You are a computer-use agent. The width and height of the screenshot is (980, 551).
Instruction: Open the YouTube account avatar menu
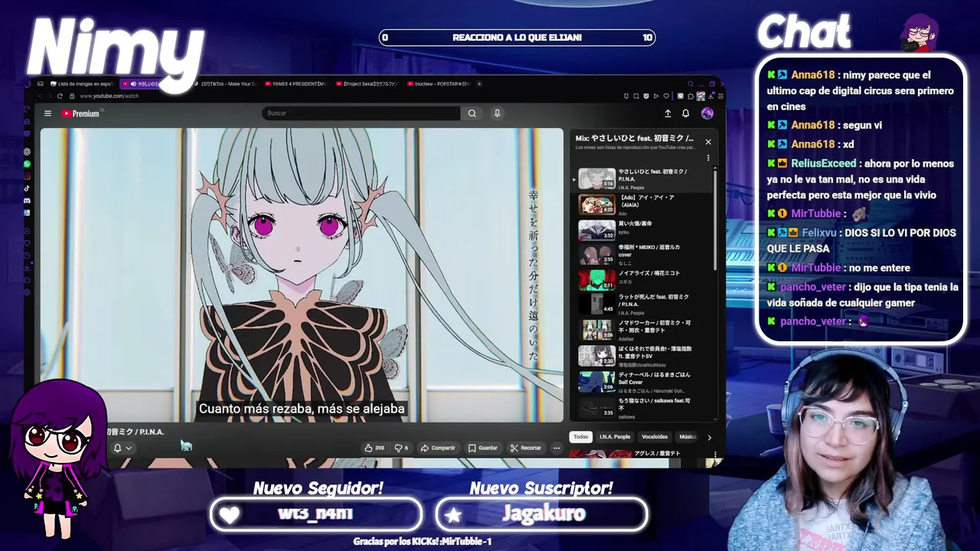[707, 113]
